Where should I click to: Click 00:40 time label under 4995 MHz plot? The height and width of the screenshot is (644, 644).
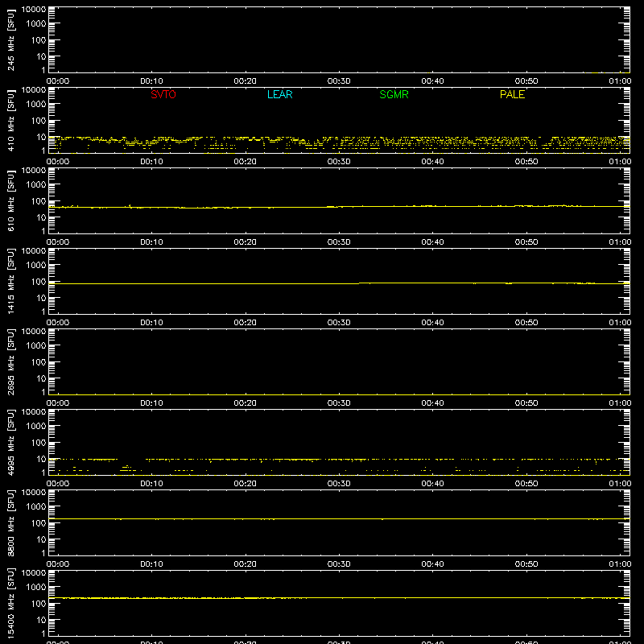point(432,484)
